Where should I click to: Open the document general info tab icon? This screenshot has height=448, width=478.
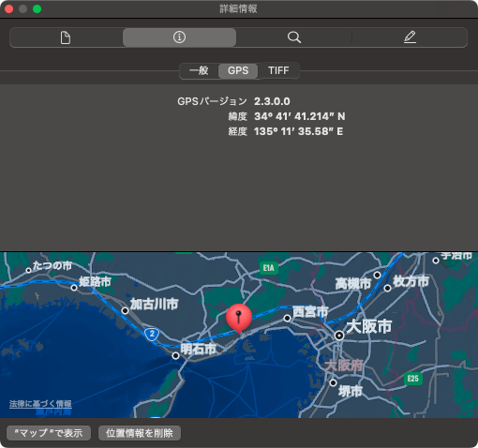pyautogui.click(x=66, y=37)
